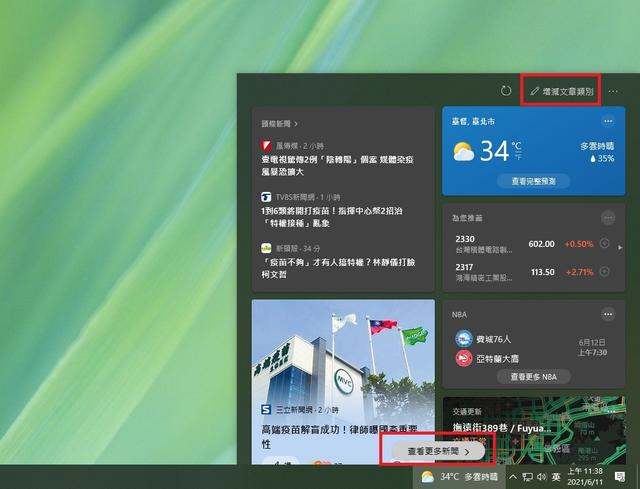Open the NBA card's more options menu
640x489 pixels.
pyautogui.click(x=607, y=314)
